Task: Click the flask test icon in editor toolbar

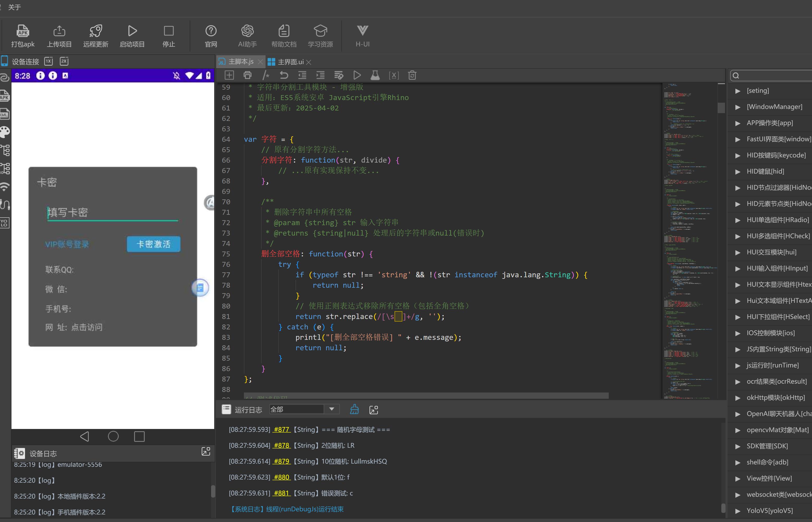Action: (375, 75)
